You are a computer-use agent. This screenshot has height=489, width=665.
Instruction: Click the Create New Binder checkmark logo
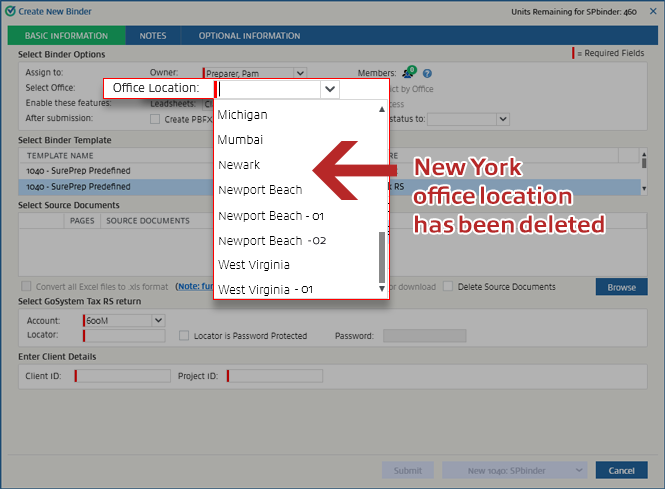(10, 11)
